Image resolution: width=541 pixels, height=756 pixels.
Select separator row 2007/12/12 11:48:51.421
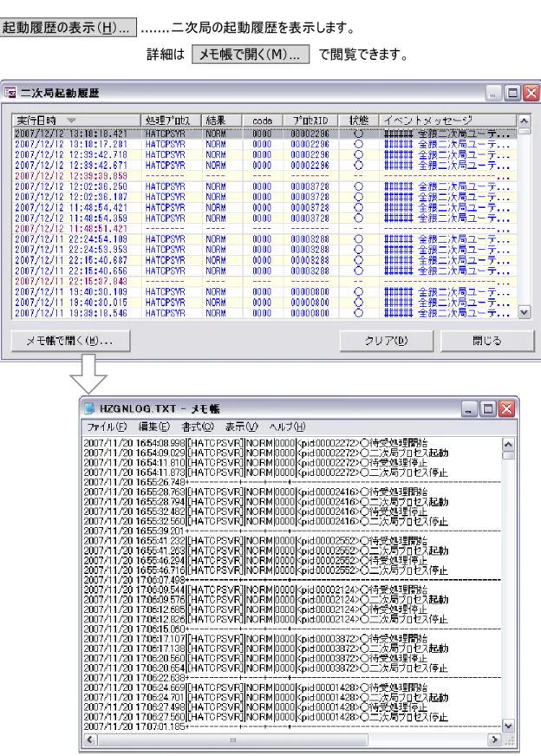(264, 229)
